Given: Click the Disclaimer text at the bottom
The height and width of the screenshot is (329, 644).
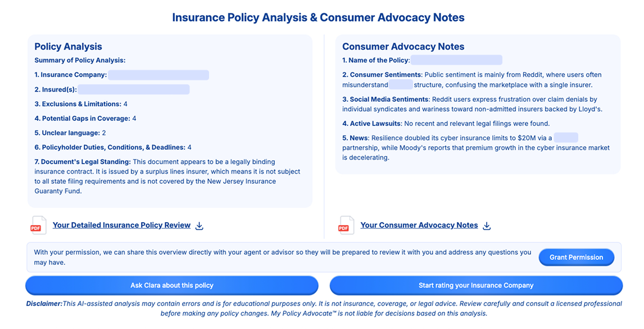Looking at the screenshot, I should tap(324, 308).
